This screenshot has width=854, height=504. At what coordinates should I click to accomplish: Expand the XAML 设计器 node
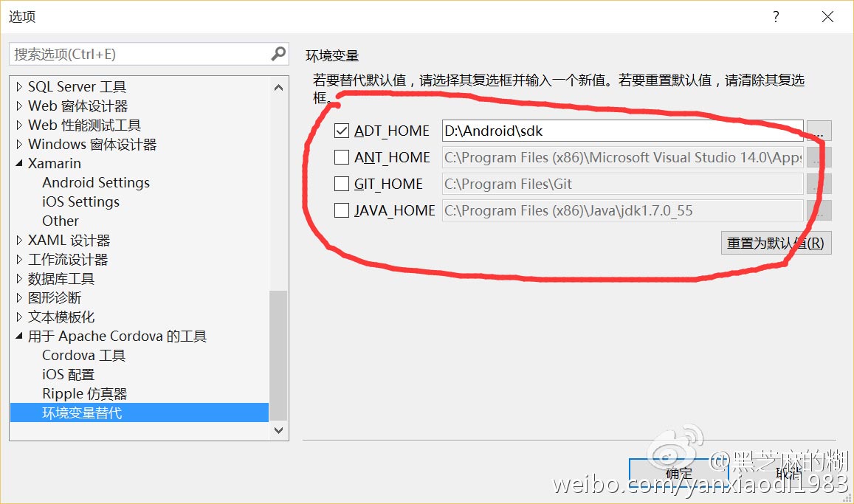point(19,240)
